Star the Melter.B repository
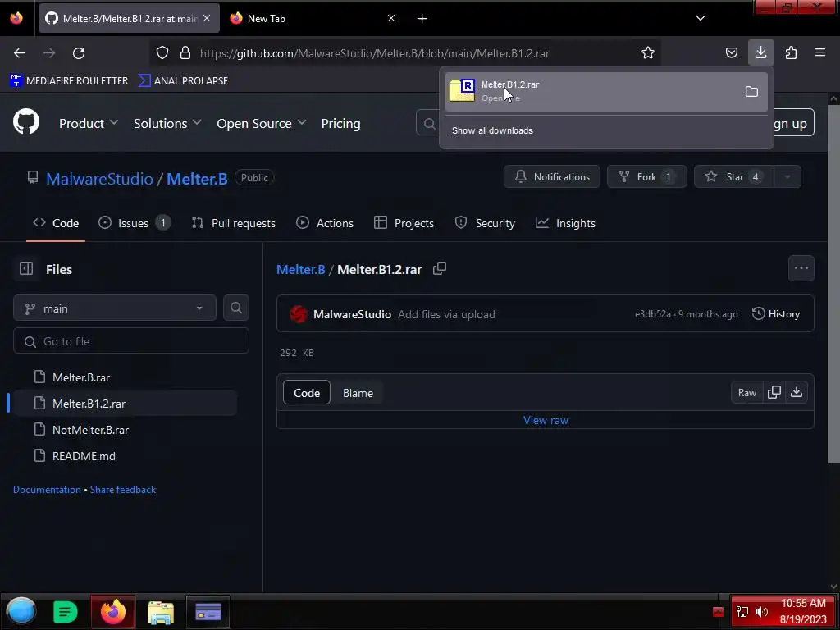The height and width of the screenshot is (630, 840). [x=734, y=177]
